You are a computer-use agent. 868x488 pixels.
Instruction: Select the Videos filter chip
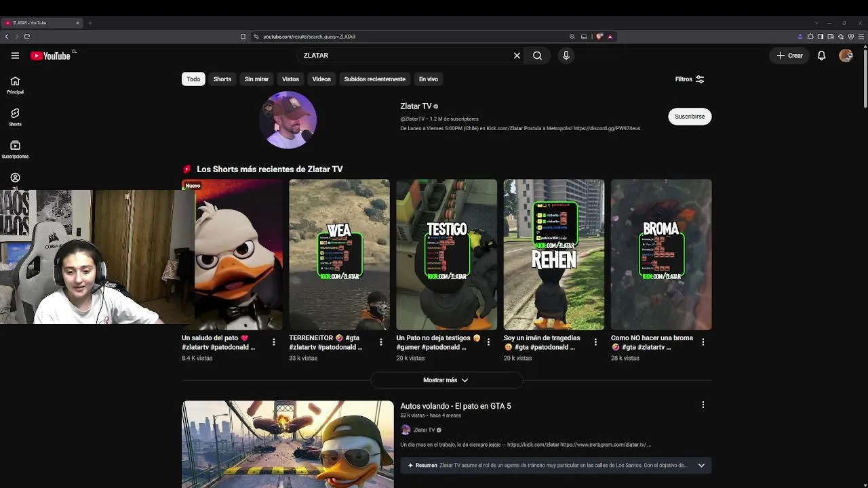click(x=321, y=79)
